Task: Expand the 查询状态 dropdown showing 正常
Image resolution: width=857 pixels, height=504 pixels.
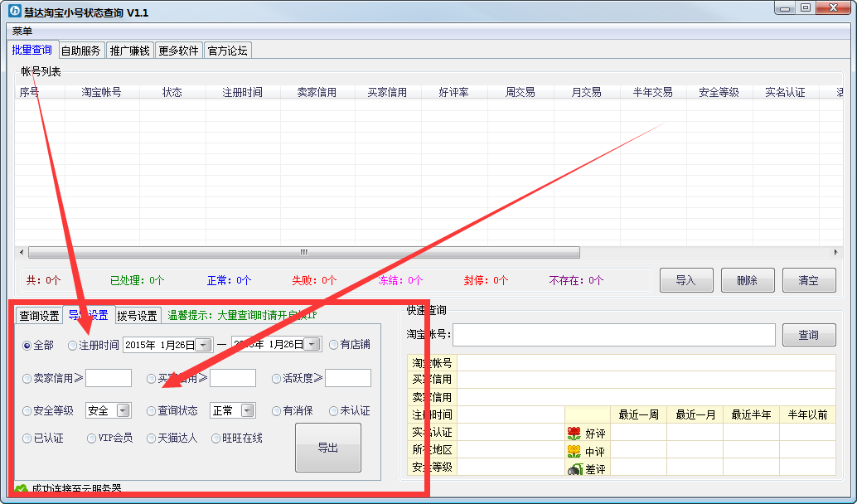Action: (x=248, y=410)
